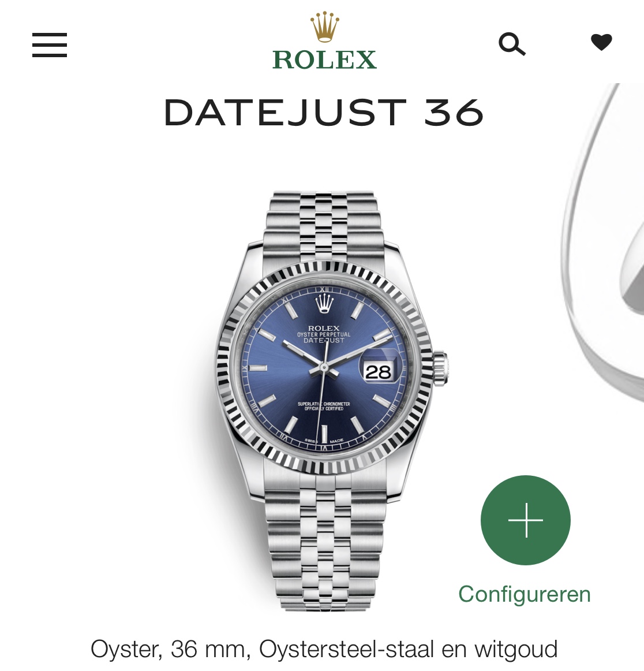Click the winding crown on the watch case
This screenshot has height=671, width=644.
(441, 368)
